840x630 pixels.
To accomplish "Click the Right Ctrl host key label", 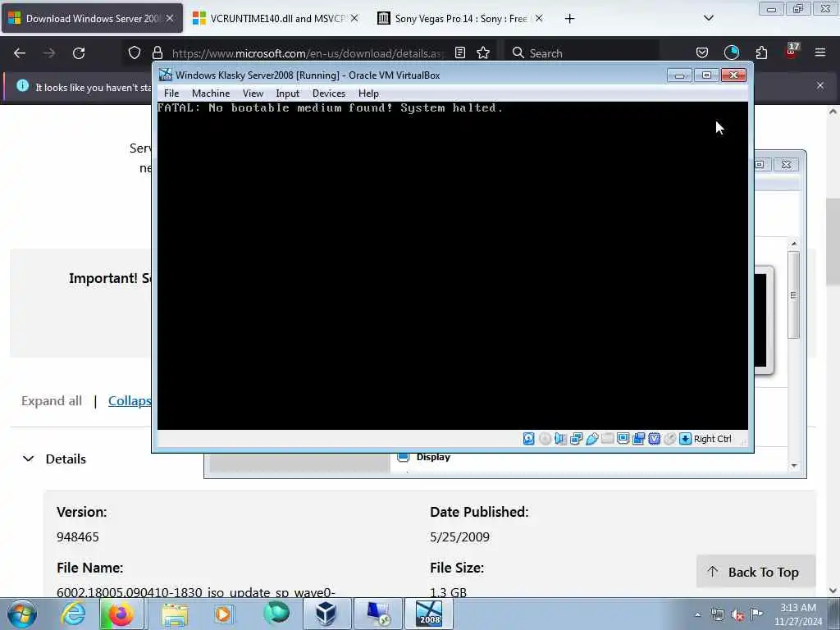I will tap(713, 439).
